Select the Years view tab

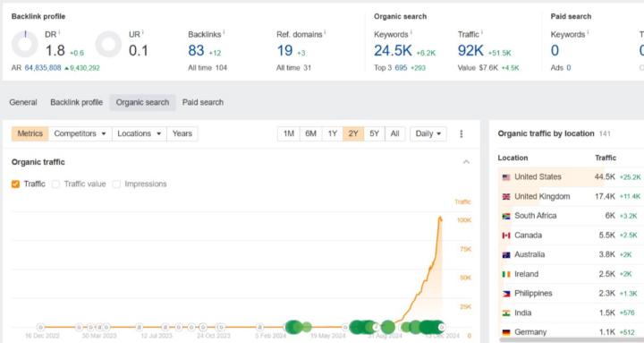(182, 133)
